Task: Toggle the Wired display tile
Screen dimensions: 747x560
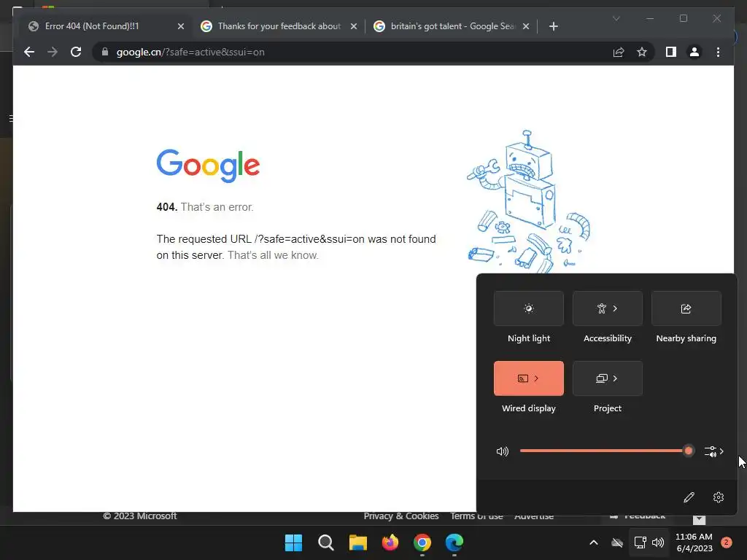Action: pos(529,378)
